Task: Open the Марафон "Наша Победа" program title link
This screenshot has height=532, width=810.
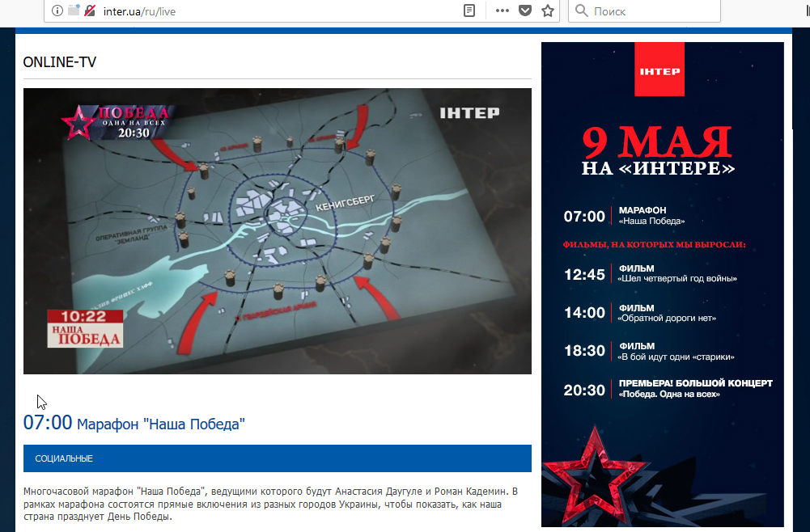Action: [x=161, y=424]
